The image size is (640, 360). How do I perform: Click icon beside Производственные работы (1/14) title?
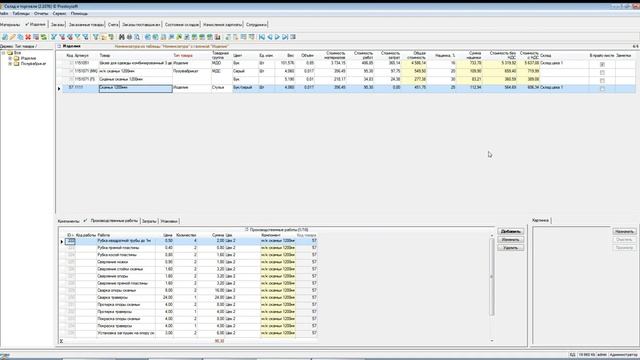pyautogui.click(x=247, y=230)
